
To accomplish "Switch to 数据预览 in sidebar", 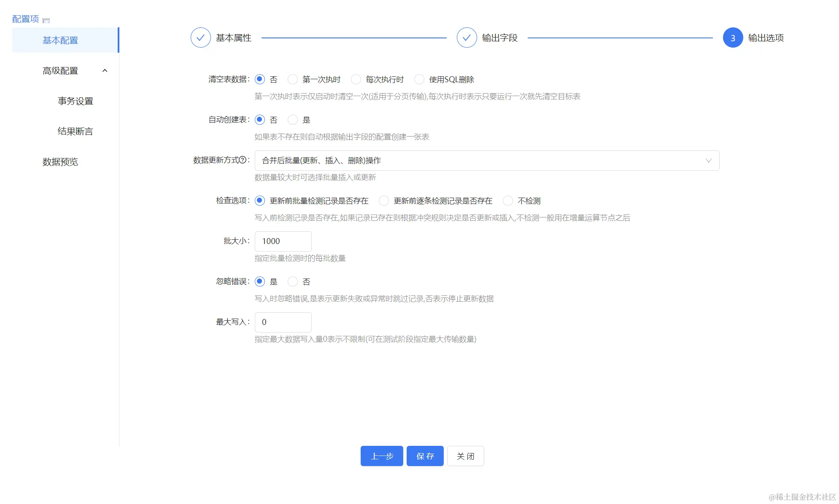I will click(60, 161).
